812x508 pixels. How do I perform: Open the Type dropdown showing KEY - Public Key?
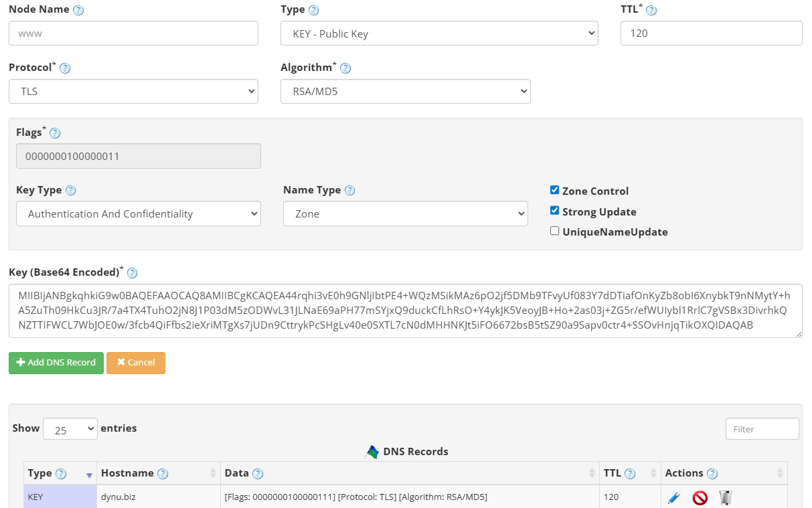[439, 33]
